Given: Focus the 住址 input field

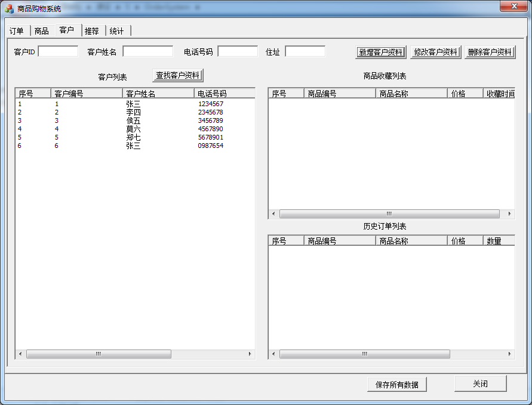Looking at the screenshot, I should (x=305, y=51).
